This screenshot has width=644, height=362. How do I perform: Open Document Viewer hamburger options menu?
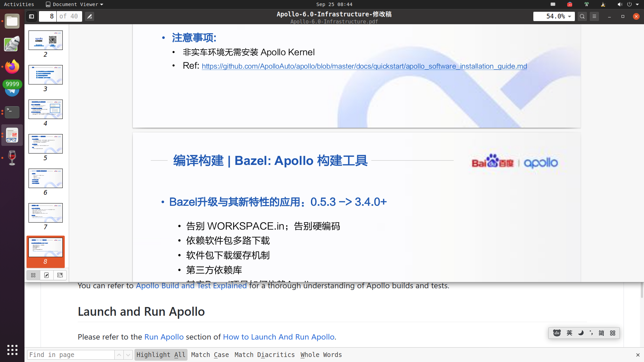tap(594, 16)
